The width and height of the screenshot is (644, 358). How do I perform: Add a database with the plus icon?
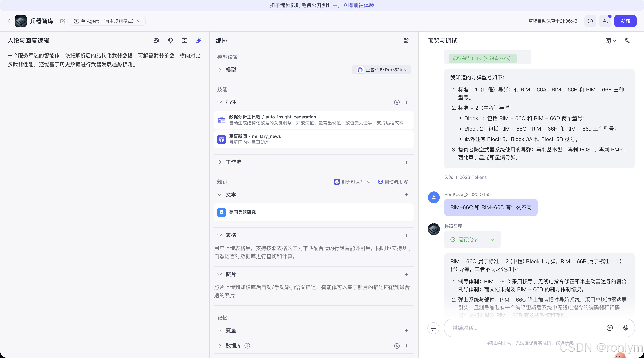coord(406,346)
